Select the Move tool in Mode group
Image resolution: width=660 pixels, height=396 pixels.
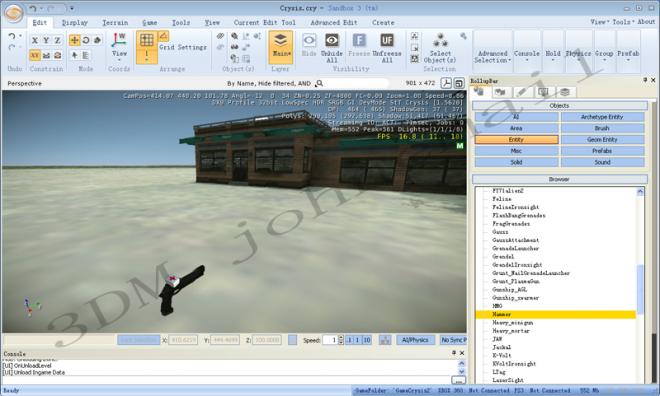(75, 40)
